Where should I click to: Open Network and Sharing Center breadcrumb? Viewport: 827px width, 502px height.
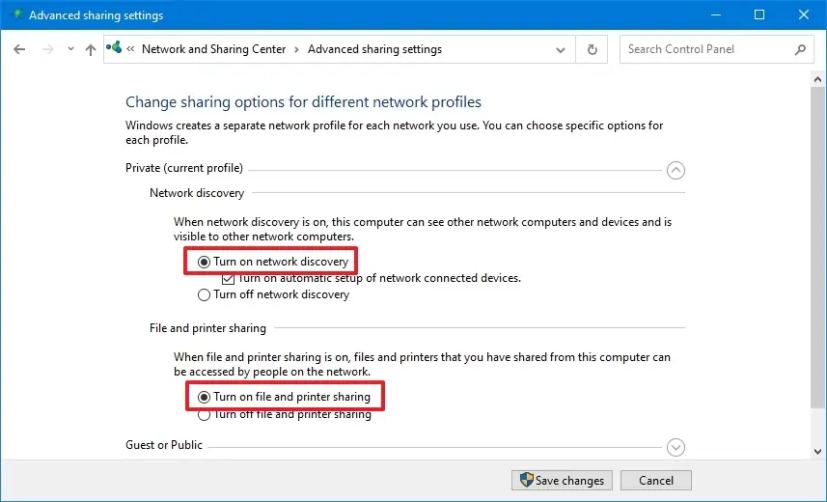pyautogui.click(x=214, y=49)
